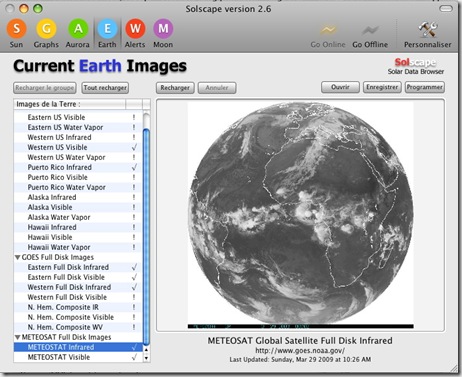Collapse the GOES Full Disk Images group

(18, 257)
